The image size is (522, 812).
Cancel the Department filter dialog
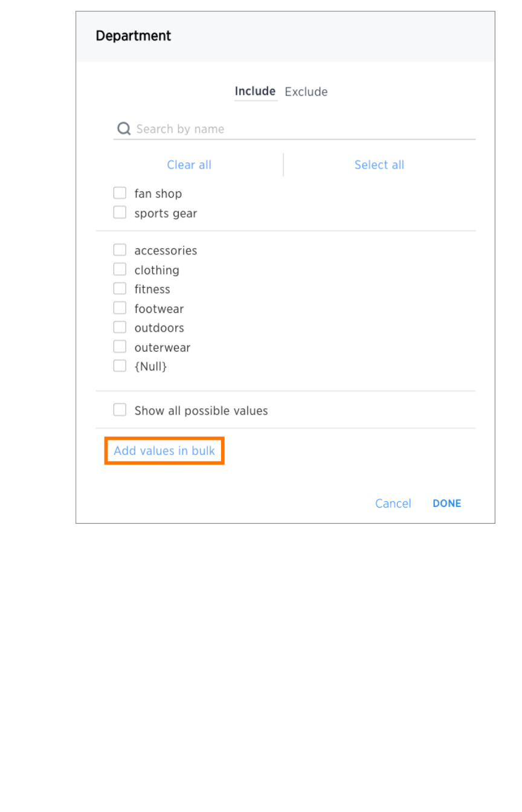(393, 503)
